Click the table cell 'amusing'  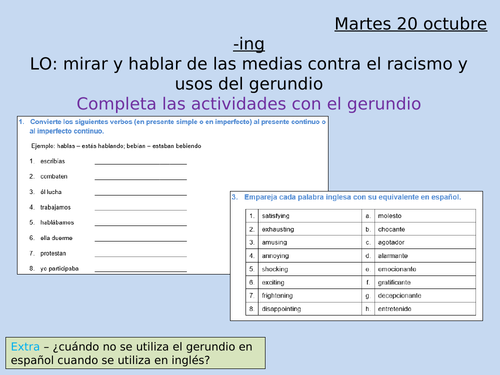[x=310, y=242]
